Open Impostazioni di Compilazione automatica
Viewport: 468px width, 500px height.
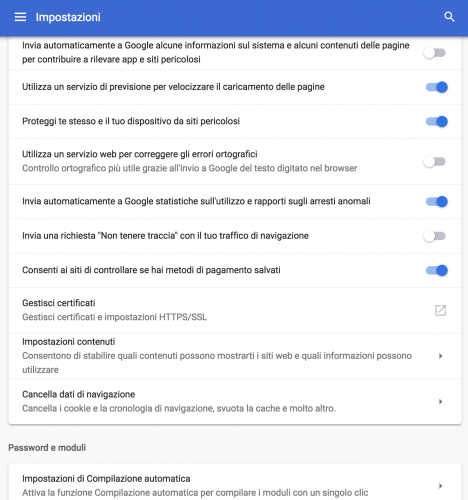tap(235, 484)
